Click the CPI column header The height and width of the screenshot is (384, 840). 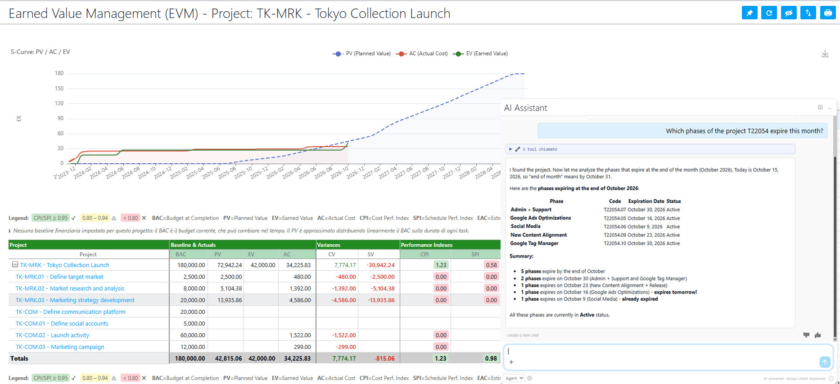point(425,254)
